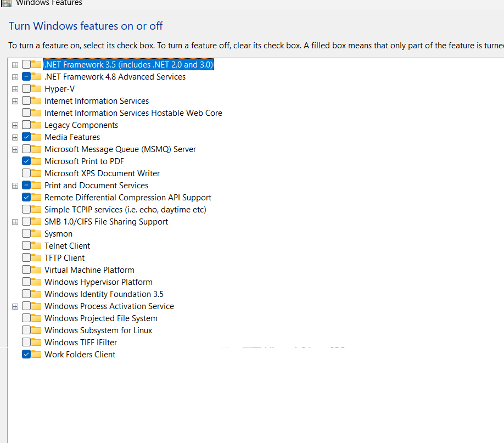The image size is (504, 443).
Task: Check Windows Identity Foundation 3.5 checkbox
Action: pyautogui.click(x=26, y=294)
